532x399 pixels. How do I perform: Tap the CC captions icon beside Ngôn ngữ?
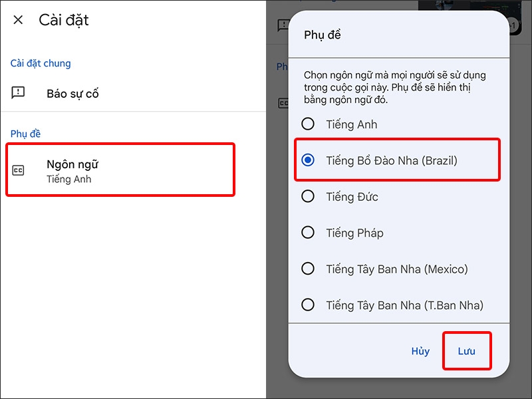(x=19, y=171)
